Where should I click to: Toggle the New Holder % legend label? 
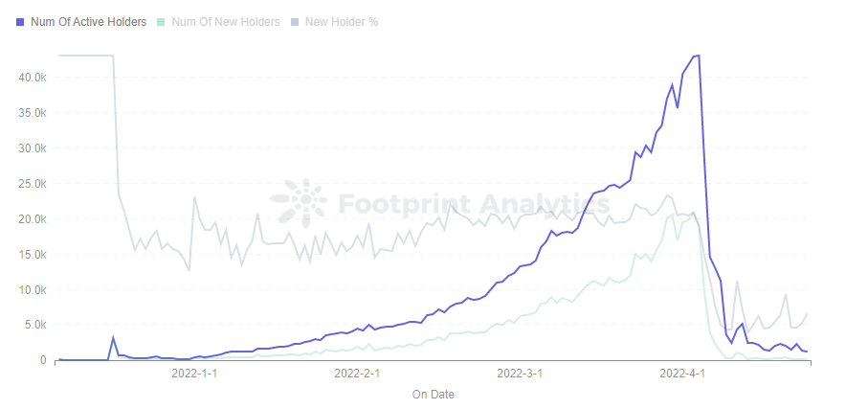(x=342, y=22)
